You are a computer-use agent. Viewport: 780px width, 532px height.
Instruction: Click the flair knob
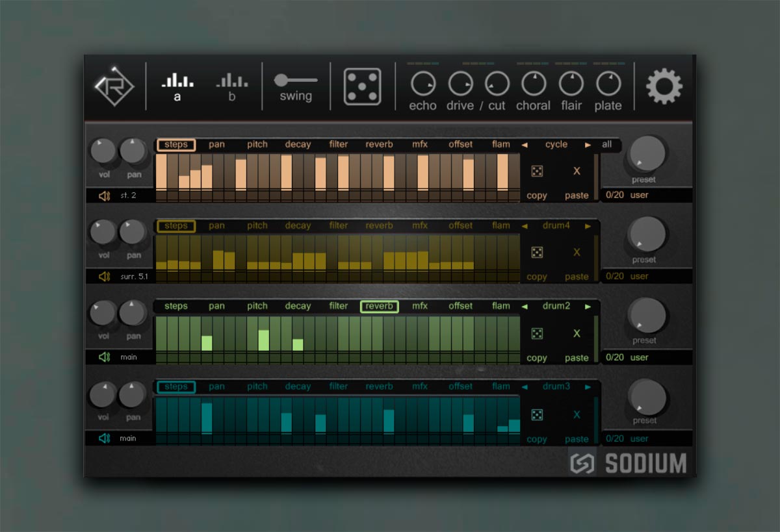(571, 84)
